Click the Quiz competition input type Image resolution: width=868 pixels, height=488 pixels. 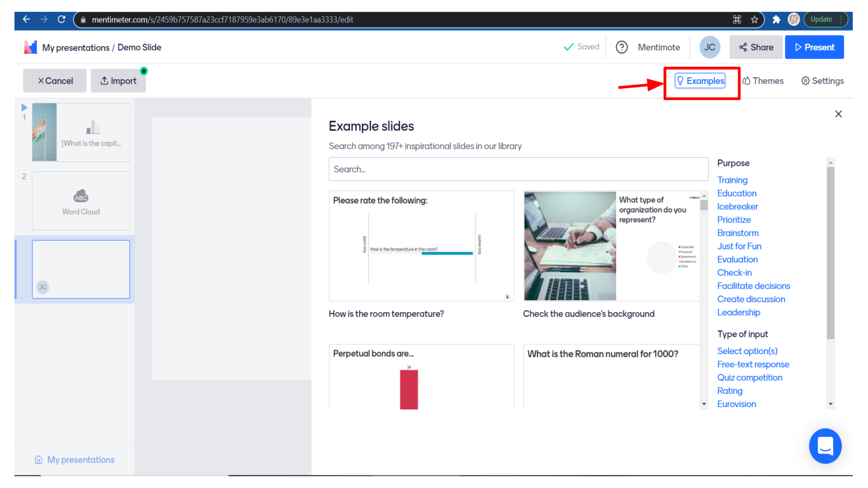[750, 376]
